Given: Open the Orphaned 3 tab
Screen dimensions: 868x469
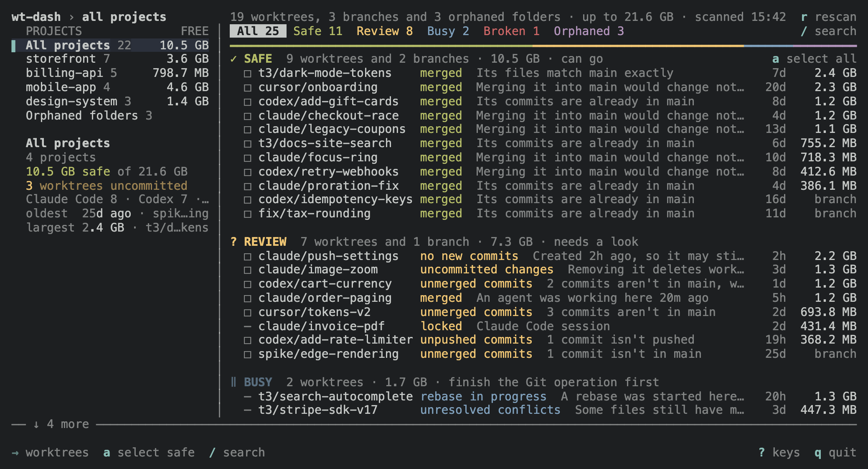Looking at the screenshot, I should (x=589, y=31).
